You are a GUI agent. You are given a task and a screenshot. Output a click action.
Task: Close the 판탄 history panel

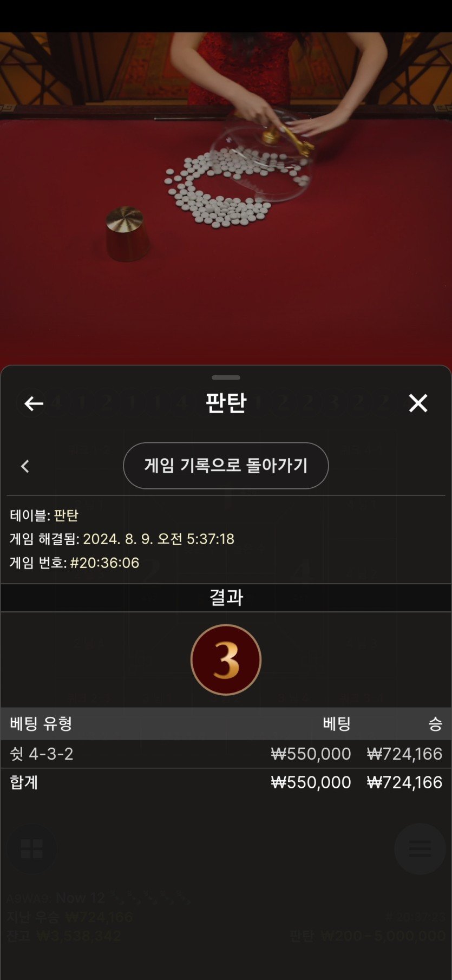(418, 403)
